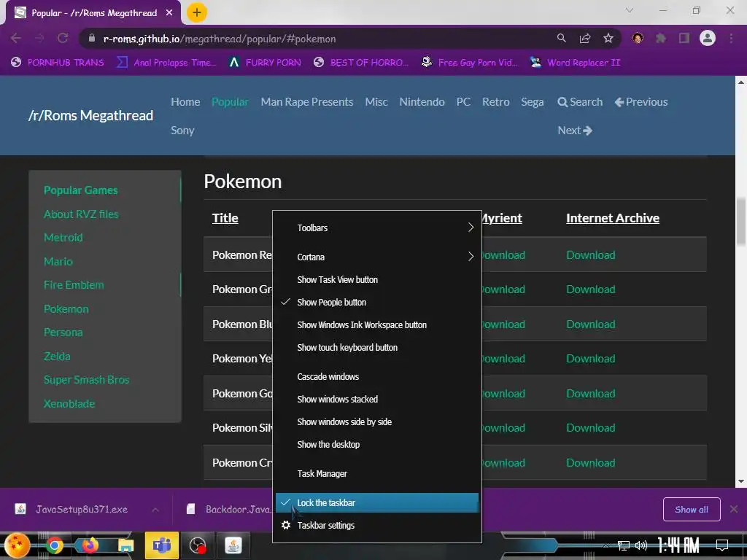Screen dimensions: 747x560
Task: Launch Firefox from the taskbar
Action: 90,545
